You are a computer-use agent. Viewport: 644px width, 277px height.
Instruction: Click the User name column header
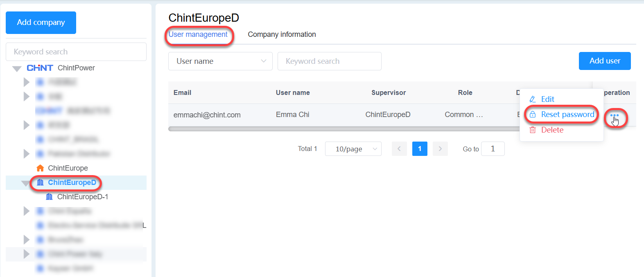[x=293, y=92]
